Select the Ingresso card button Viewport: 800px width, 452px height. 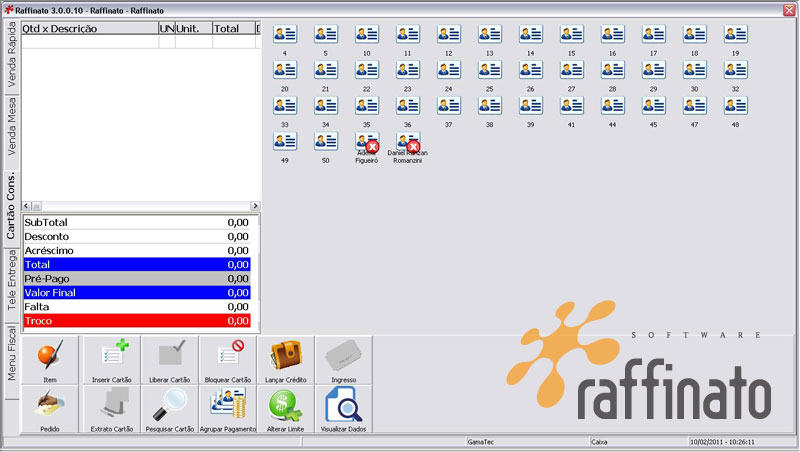coord(343,360)
